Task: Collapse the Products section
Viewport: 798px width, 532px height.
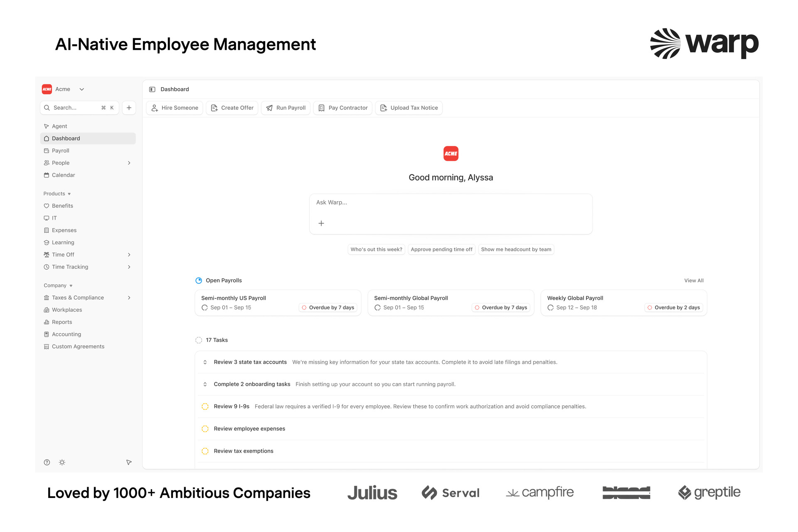Action: click(57, 194)
